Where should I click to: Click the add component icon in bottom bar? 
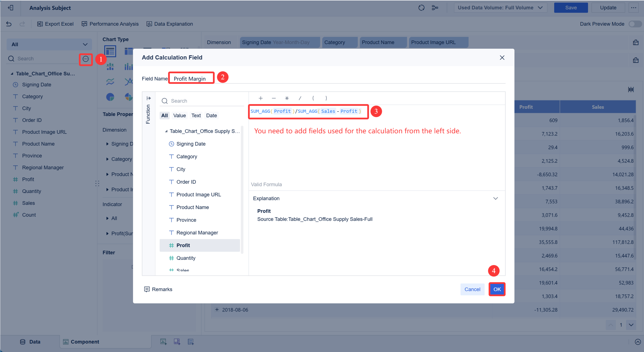click(x=164, y=342)
